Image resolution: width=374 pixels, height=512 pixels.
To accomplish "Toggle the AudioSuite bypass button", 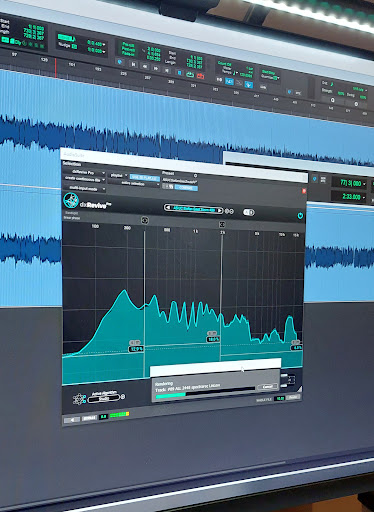I will click(x=89, y=418).
